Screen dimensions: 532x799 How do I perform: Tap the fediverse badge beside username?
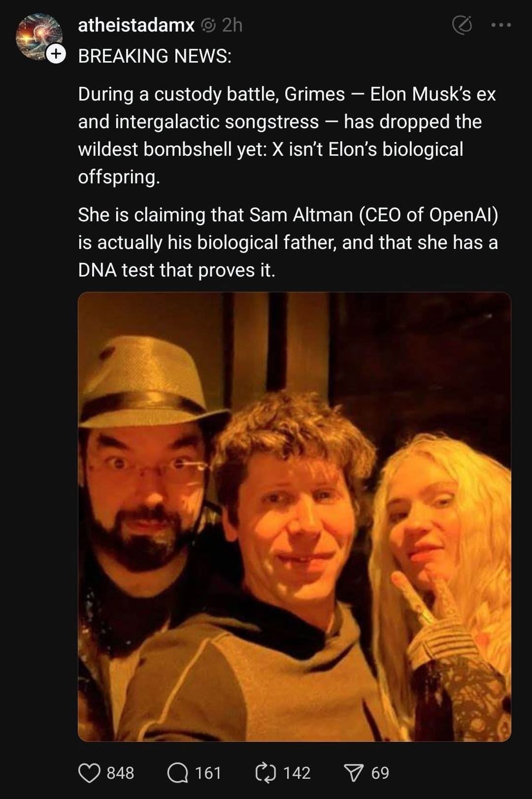tap(208, 25)
